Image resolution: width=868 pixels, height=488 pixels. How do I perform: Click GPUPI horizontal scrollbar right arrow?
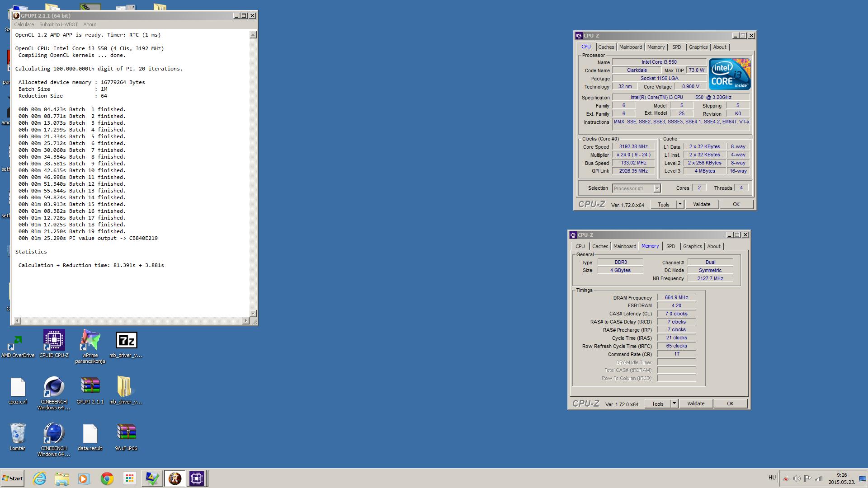click(246, 321)
